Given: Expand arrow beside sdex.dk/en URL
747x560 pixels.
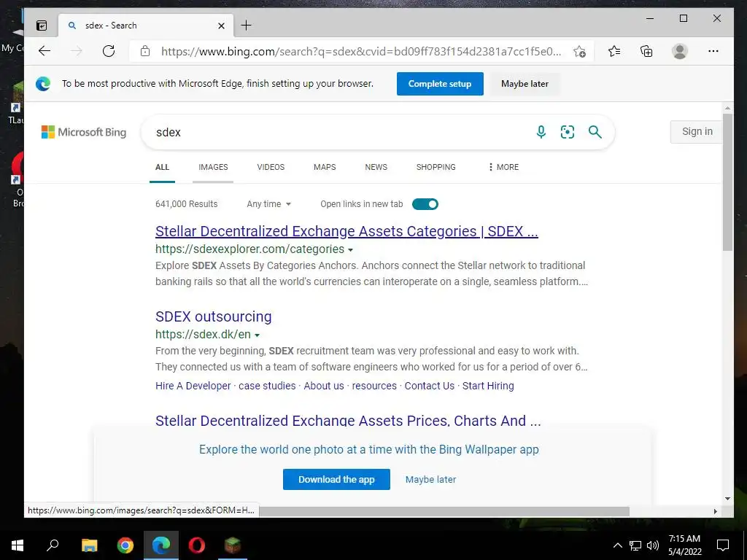Looking at the screenshot, I should click(258, 335).
